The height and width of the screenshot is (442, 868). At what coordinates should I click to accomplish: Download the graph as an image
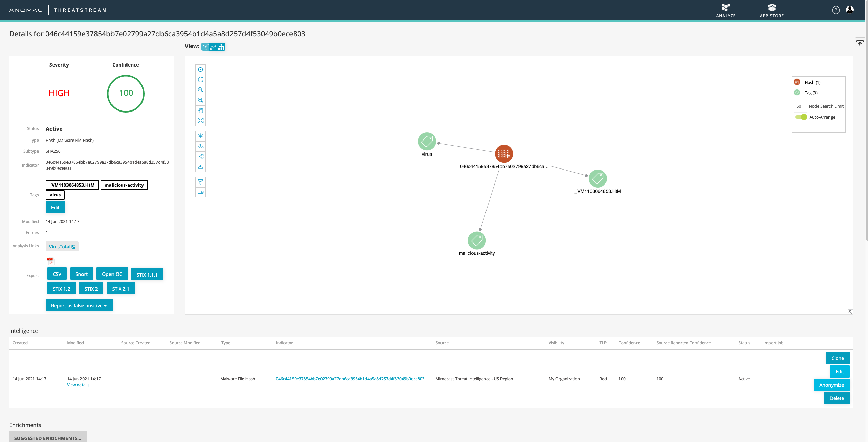click(x=200, y=167)
